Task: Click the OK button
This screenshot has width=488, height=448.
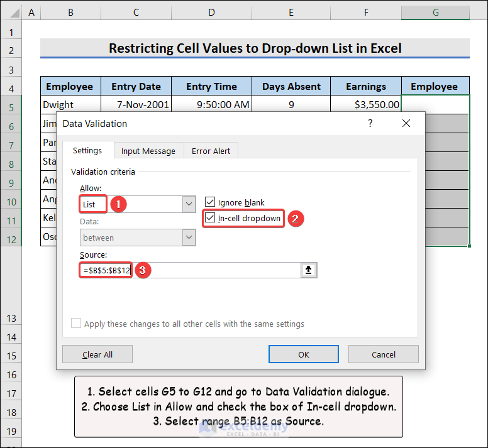Action: [x=304, y=354]
